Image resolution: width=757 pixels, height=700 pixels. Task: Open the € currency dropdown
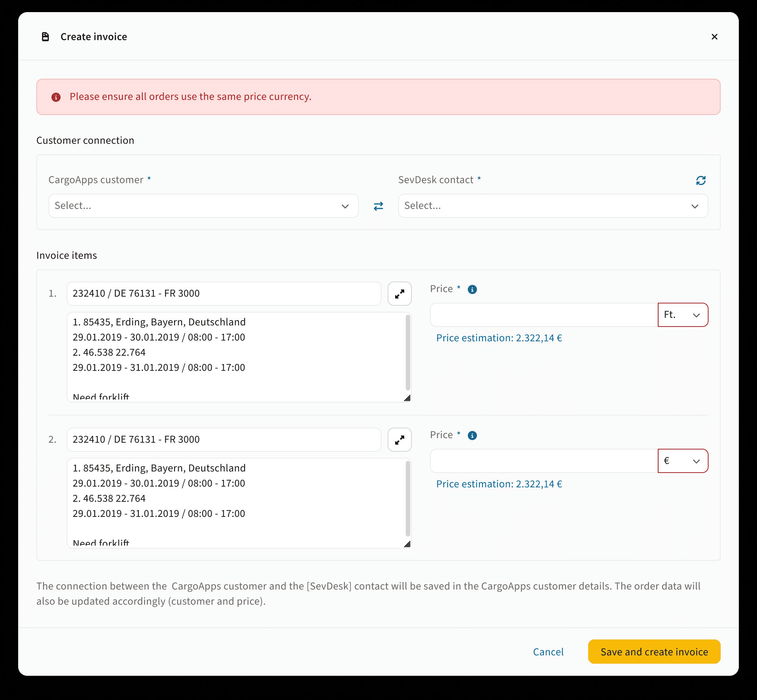click(683, 461)
